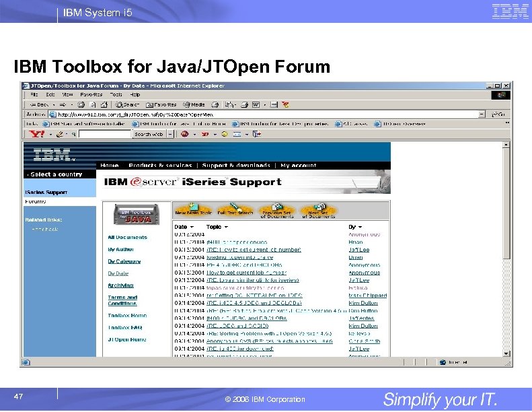Click the IBM Toolbox for Java logo
Viewport: 532px width, 412px height.
[x=137, y=214]
